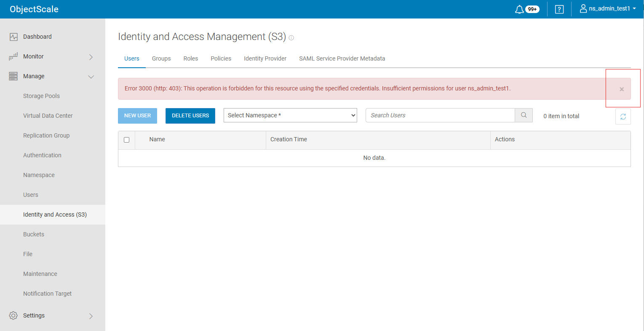Screen dimensions: 644x331
Task: Switch to the Roles tab
Action: (191, 58)
